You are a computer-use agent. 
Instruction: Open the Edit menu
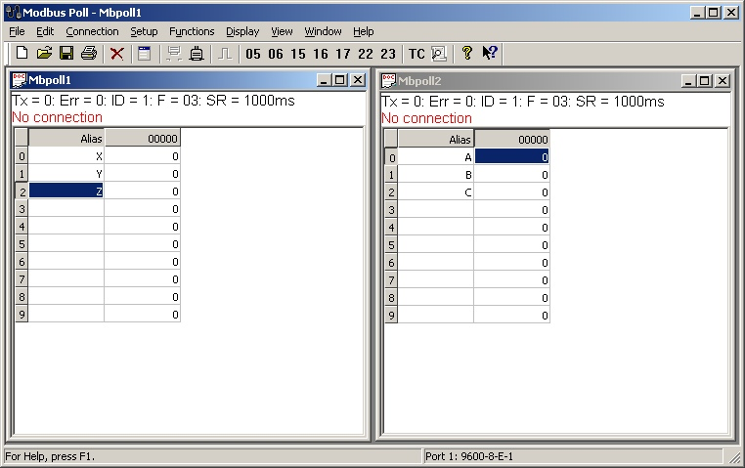pyautogui.click(x=45, y=31)
